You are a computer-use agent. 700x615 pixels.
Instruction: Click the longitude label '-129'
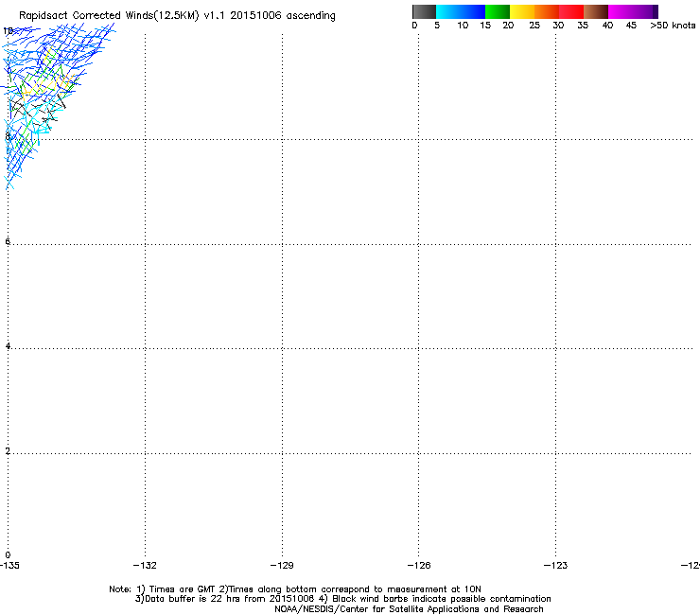tap(282, 566)
